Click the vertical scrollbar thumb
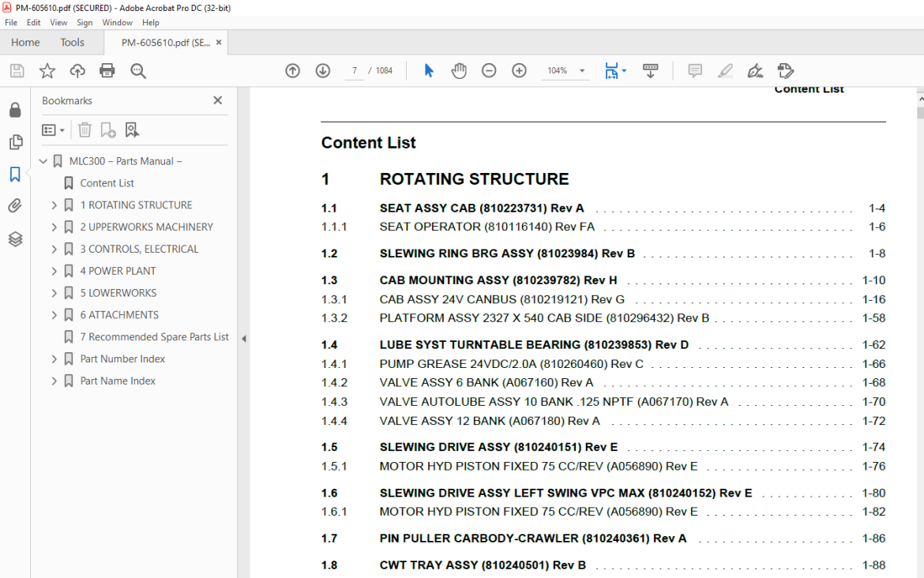This screenshot has width=924, height=578. 921,113
